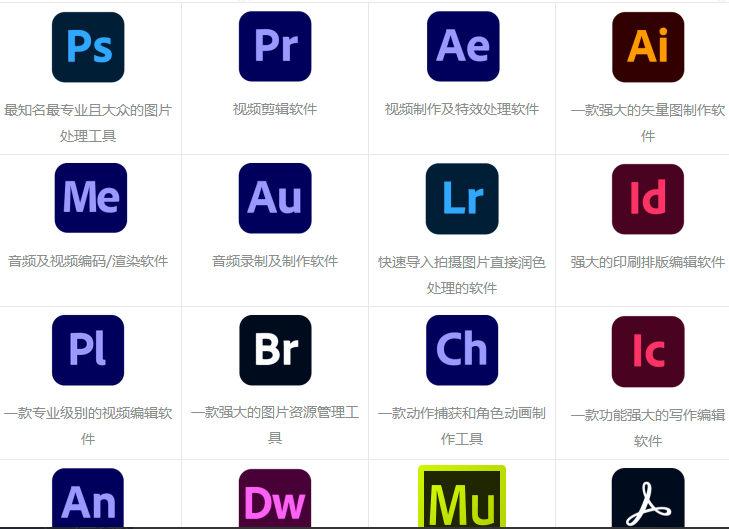Screen dimensions: 729x529
Task: Click the Animate An icon
Action: [x=88, y=497]
